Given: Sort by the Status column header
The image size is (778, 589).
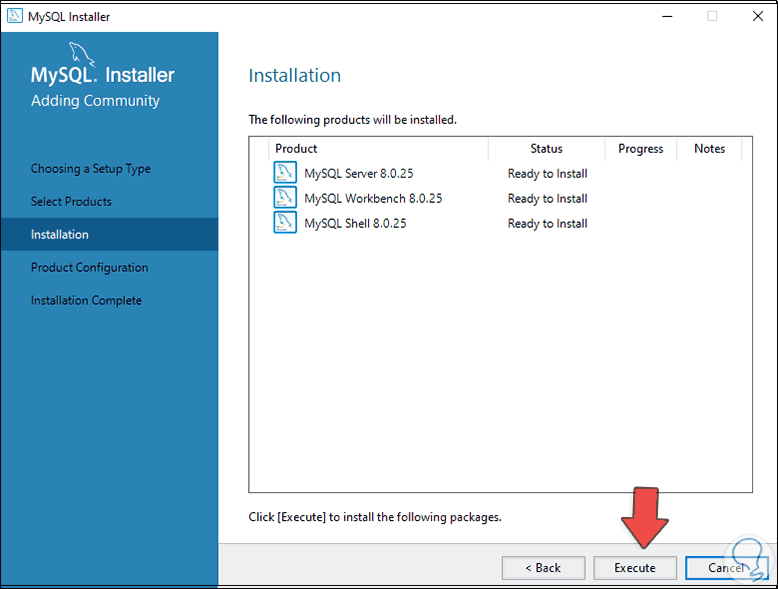Looking at the screenshot, I should pos(546,149).
